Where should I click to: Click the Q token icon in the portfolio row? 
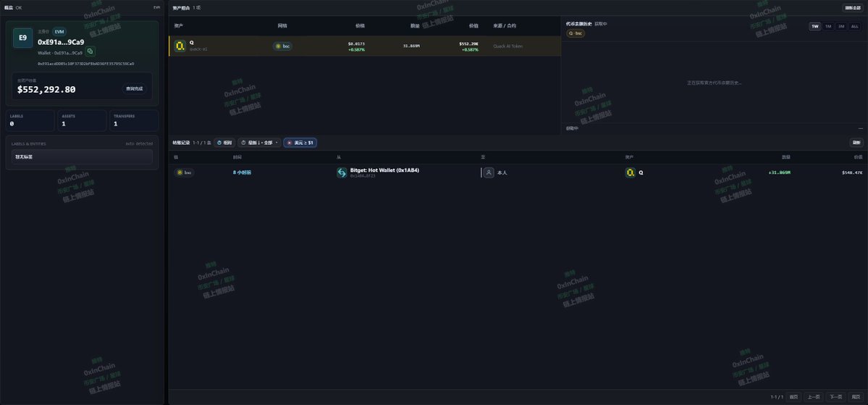click(x=180, y=46)
